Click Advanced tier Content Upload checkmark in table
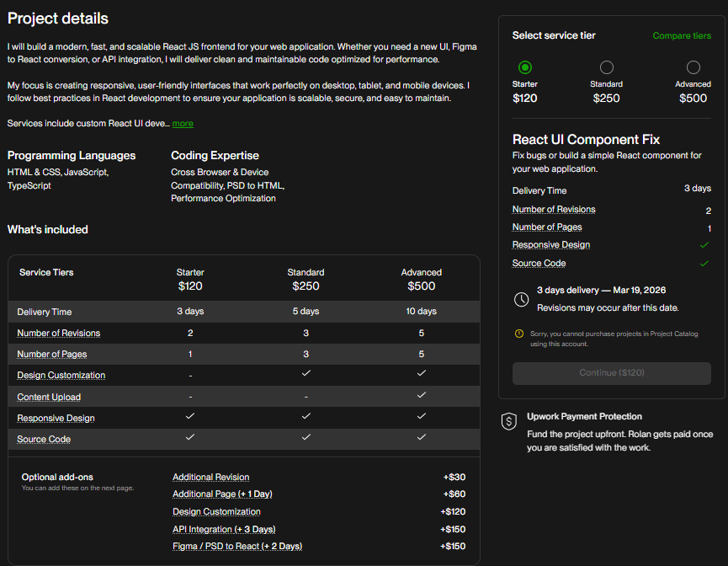 pyautogui.click(x=422, y=395)
